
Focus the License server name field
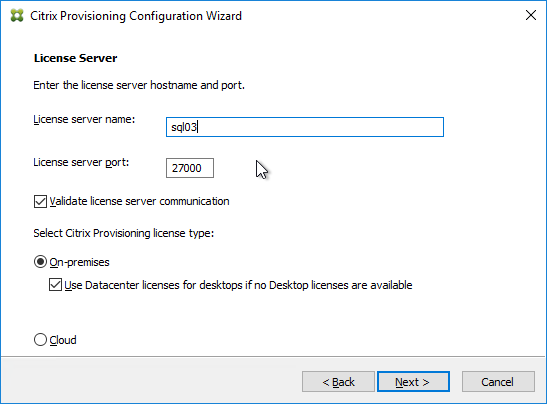pyautogui.click(x=305, y=127)
